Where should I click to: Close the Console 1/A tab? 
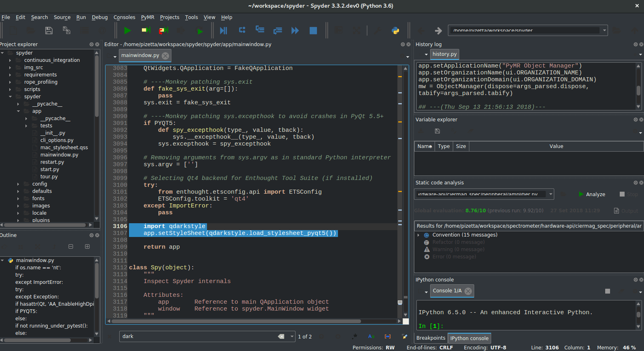(x=468, y=291)
